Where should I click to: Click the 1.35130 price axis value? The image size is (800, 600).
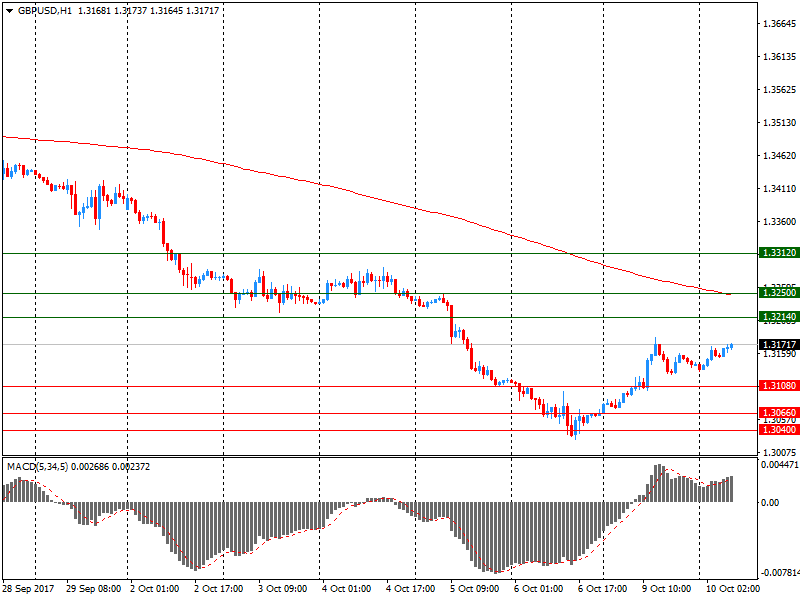click(779, 123)
